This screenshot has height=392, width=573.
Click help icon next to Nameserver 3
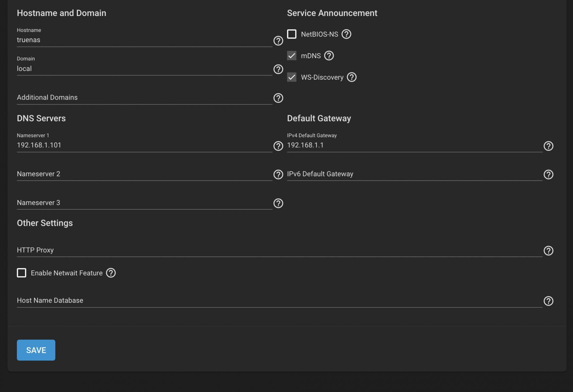point(278,203)
